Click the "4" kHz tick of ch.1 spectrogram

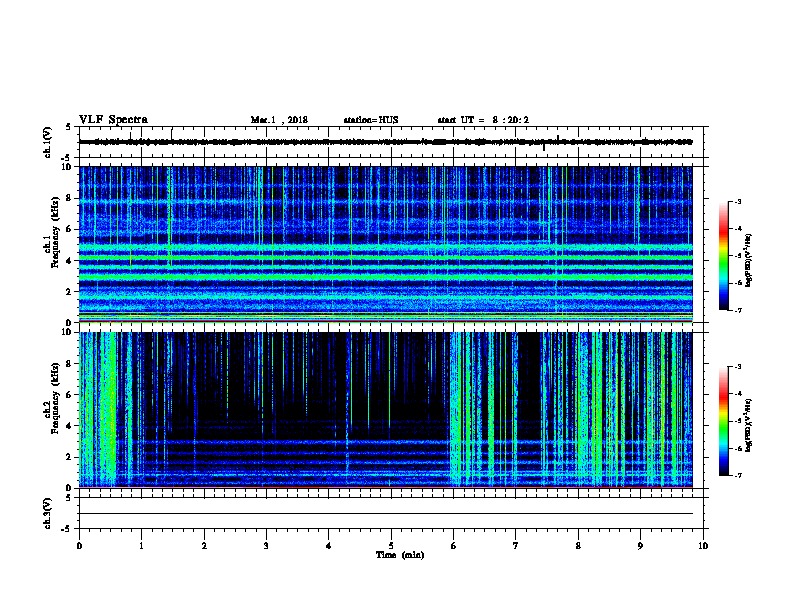(x=71, y=261)
